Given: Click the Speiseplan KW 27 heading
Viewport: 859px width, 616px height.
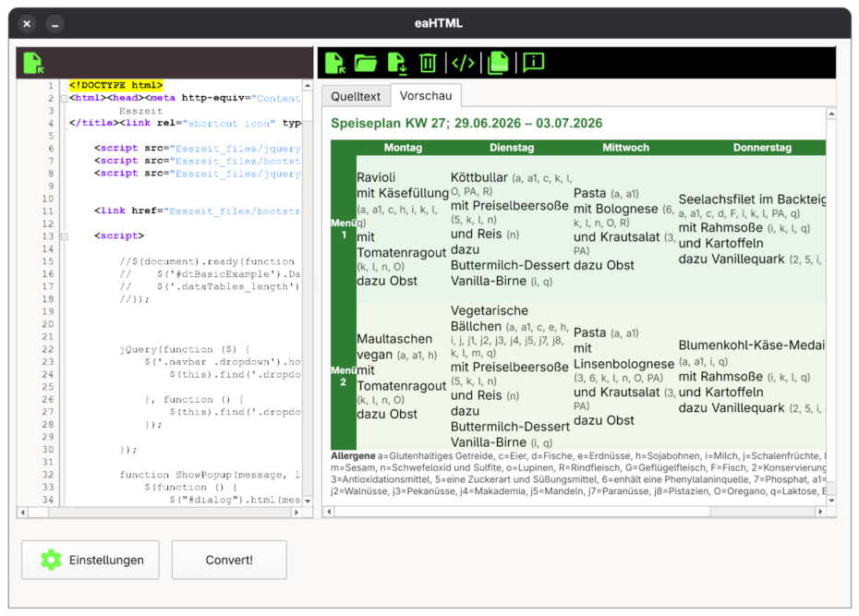Looking at the screenshot, I should 466,123.
